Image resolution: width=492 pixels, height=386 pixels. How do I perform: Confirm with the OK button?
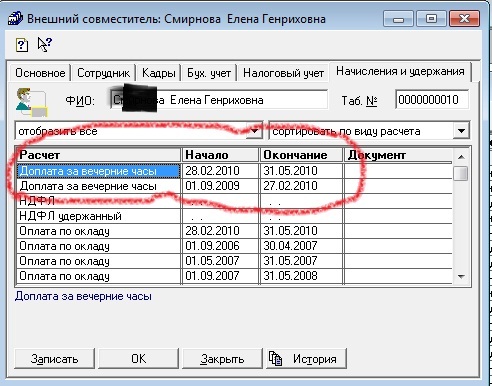coord(138,359)
